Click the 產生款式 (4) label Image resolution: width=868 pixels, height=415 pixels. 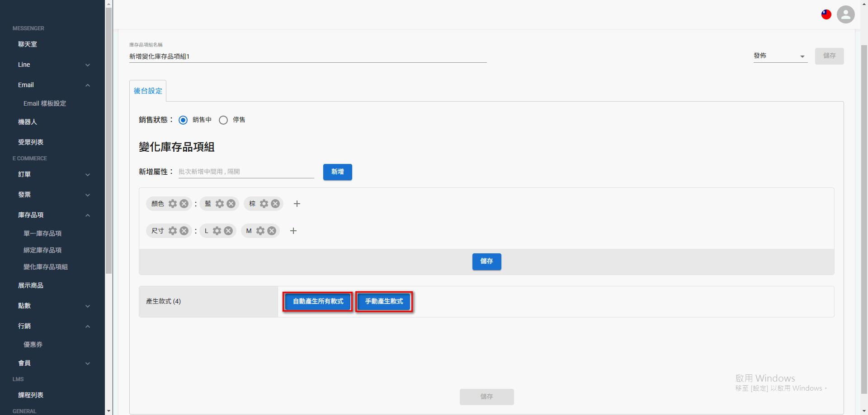click(x=163, y=302)
